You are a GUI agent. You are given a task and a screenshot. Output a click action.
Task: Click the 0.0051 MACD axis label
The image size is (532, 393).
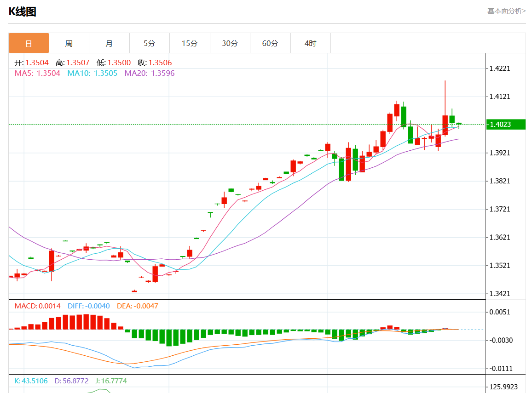500,312
